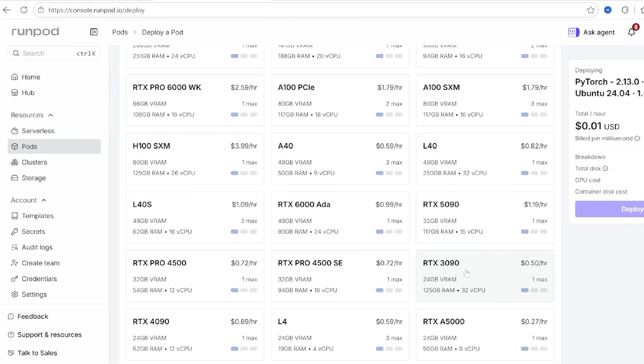Open browser extensions puzzle icon
This screenshot has height=364, width=644.
[x=625, y=10]
